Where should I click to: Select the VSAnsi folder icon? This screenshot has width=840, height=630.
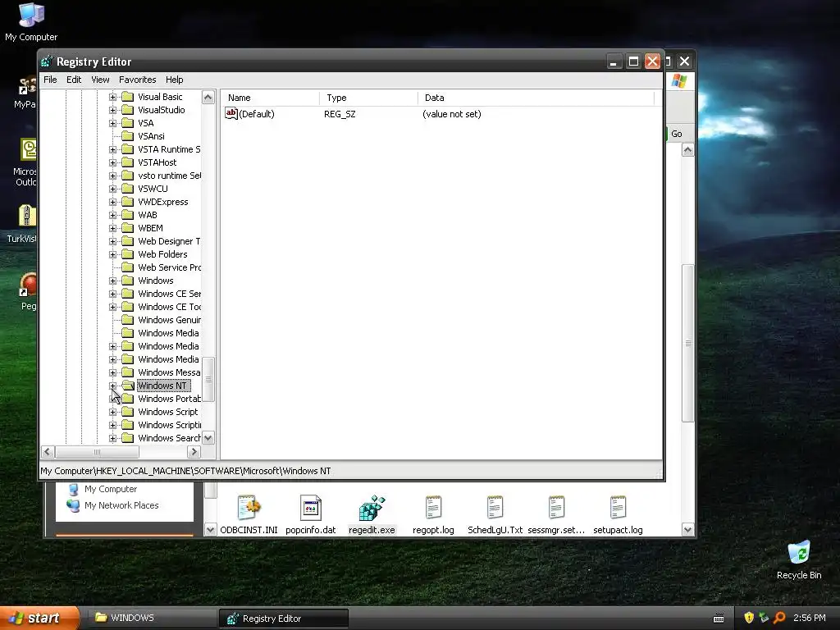pyautogui.click(x=127, y=136)
